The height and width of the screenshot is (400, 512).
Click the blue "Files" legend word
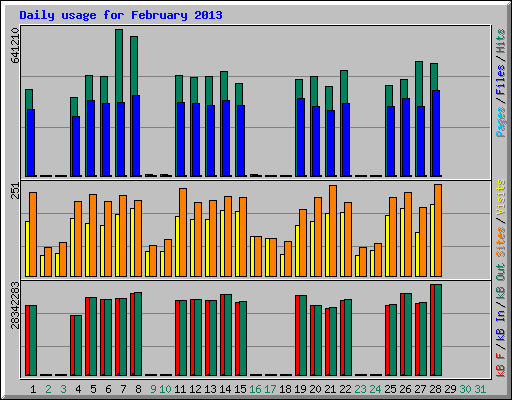pos(501,80)
